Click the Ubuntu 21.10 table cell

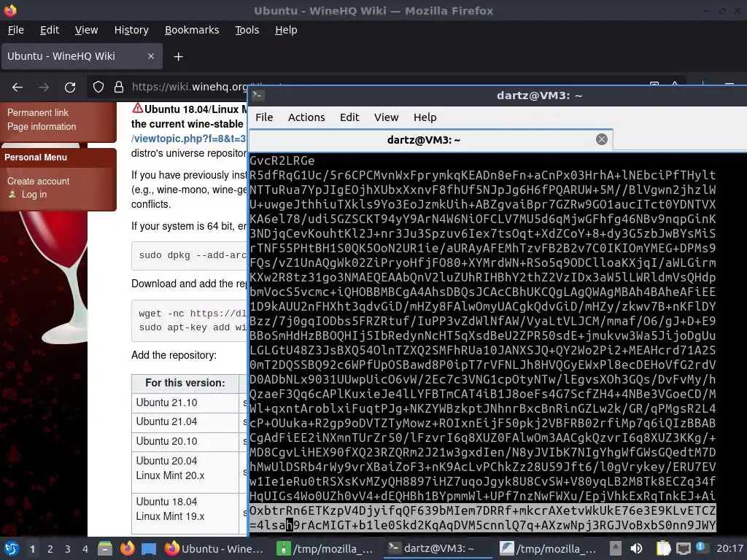pyautogui.click(x=185, y=402)
